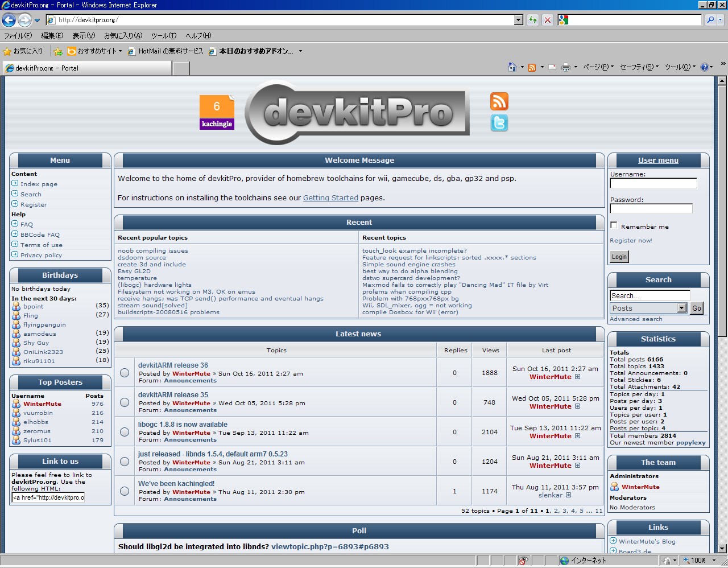The height and width of the screenshot is (568, 728).
Task: Open the お気に入り favorites star button
Action: click(23, 51)
